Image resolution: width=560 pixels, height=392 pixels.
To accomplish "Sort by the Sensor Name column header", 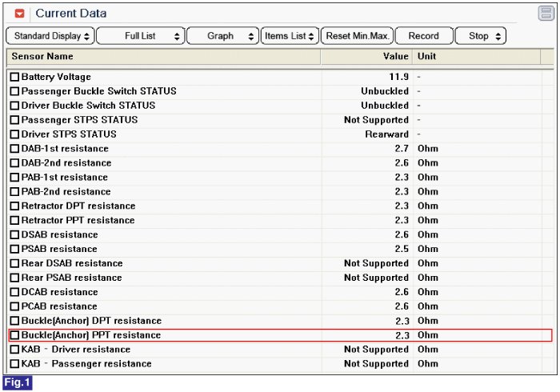I will [x=163, y=57].
